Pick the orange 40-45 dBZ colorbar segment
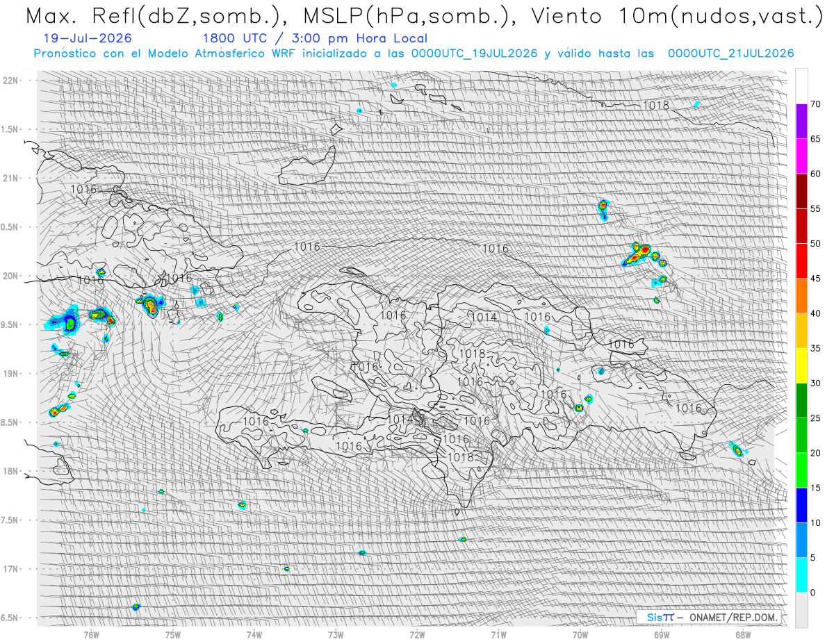The image size is (834, 644). tap(801, 296)
